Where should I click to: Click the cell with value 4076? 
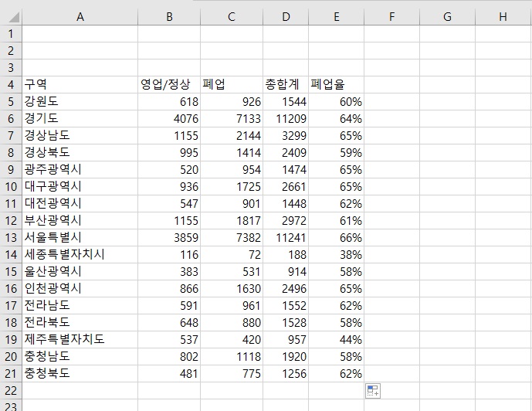tap(169, 119)
